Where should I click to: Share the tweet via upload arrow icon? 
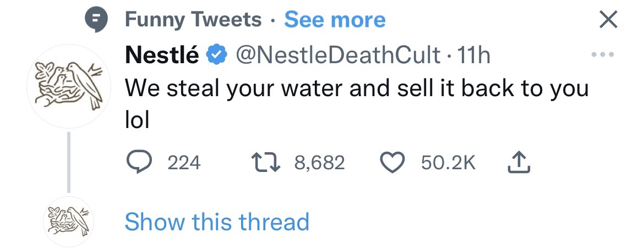click(x=519, y=163)
